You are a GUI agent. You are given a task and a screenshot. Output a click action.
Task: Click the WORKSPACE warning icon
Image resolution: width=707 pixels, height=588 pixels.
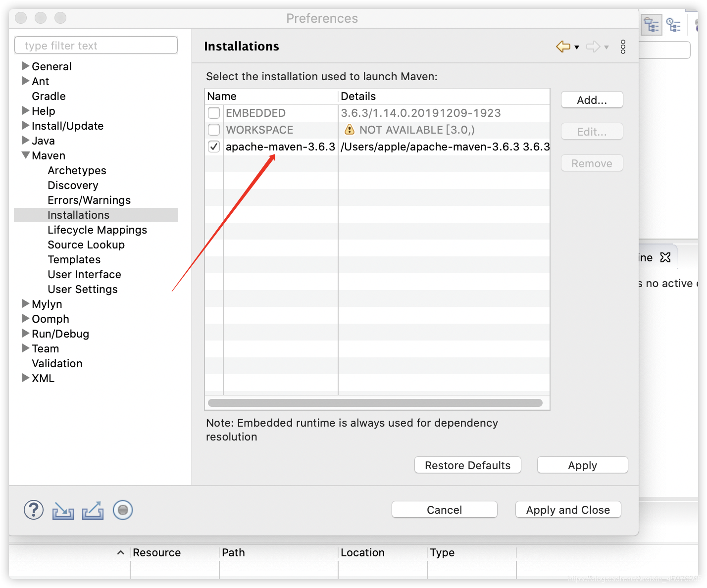click(x=350, y=130)
